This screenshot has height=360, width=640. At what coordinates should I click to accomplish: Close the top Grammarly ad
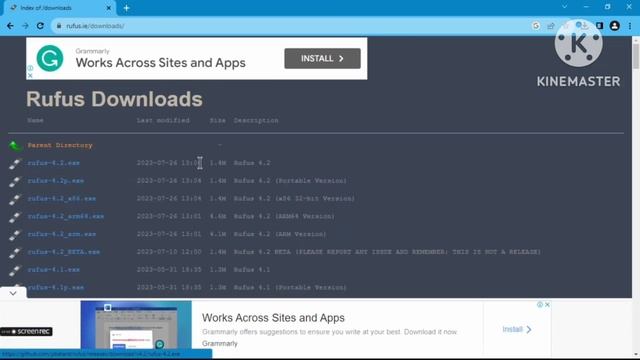(30, 76)
